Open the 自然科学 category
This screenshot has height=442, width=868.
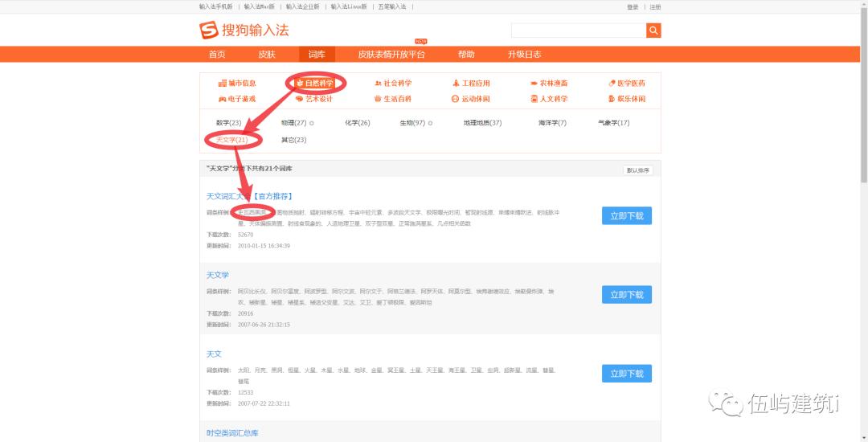[x=315, y=83]
